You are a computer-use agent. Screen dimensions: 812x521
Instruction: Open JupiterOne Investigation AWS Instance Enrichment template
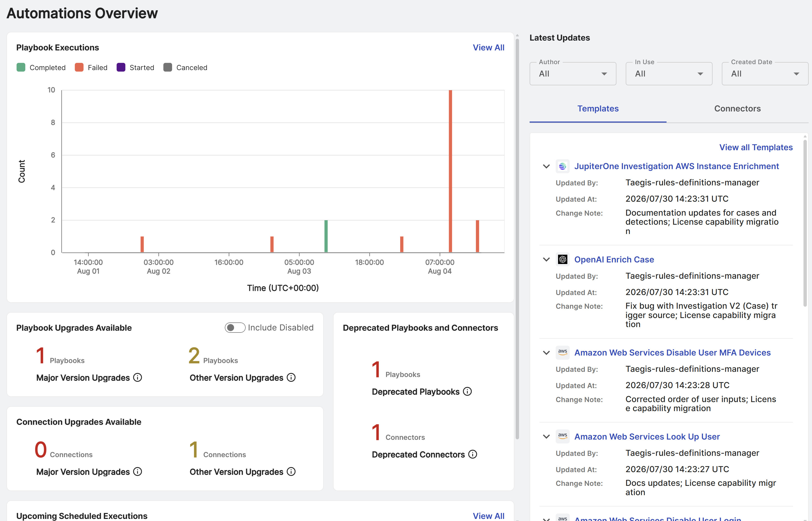(x=676, y=166)
